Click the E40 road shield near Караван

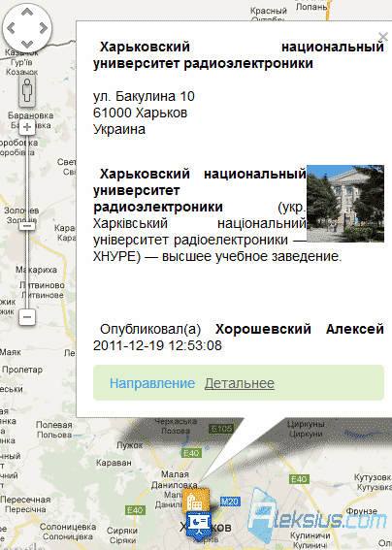tap(191, 453)
